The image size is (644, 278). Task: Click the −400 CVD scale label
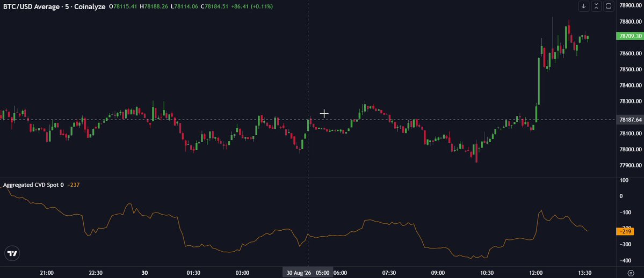coord(625,261)
